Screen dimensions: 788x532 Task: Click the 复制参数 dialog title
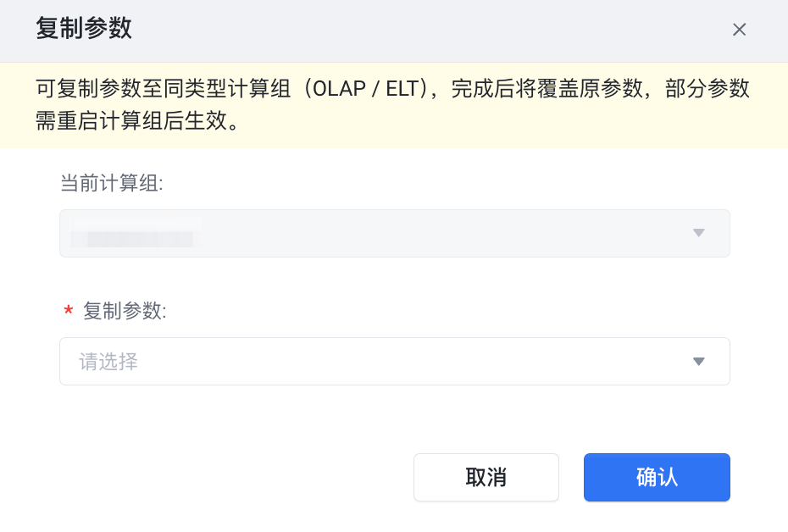(84, 29)
